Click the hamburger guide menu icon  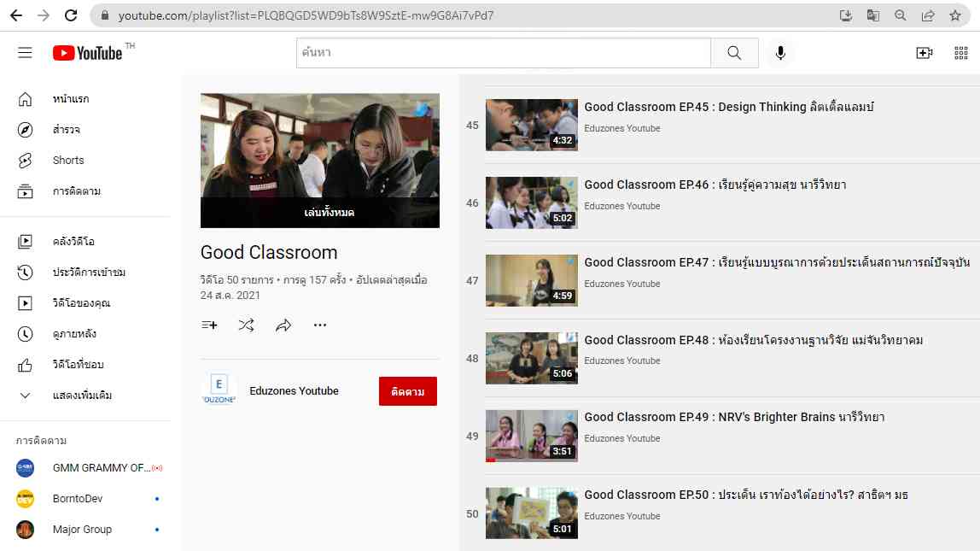point(25,53)
